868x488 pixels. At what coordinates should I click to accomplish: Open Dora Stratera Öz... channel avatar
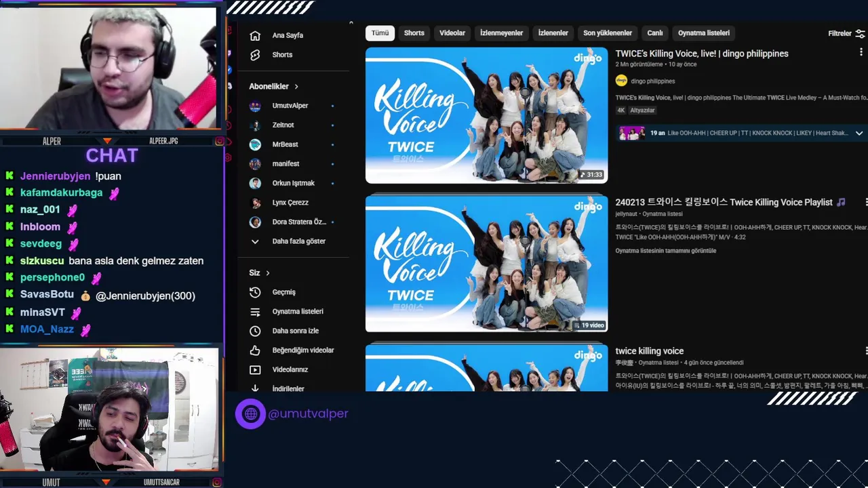pos(255,222)
